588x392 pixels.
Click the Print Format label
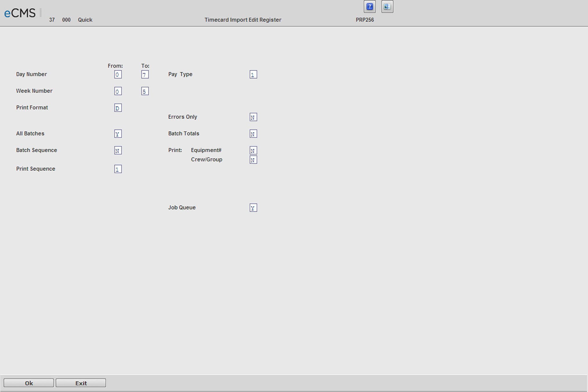[x=32, y=107]
